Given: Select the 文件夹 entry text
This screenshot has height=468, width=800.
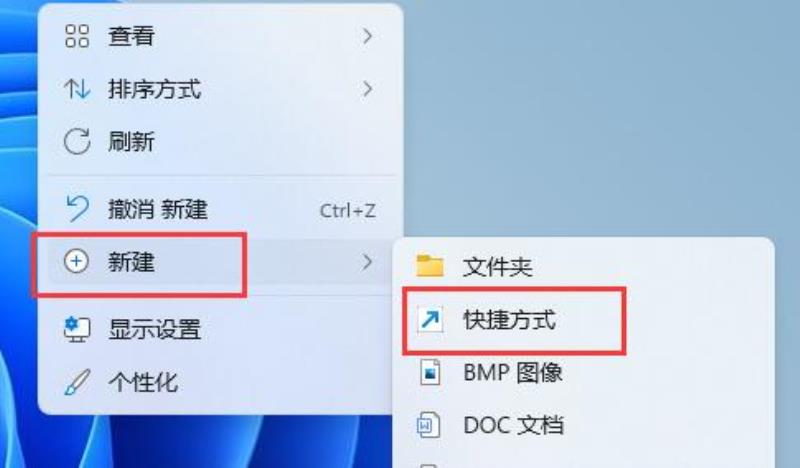Looking at the screenshot, I should (x=497, y=267).
